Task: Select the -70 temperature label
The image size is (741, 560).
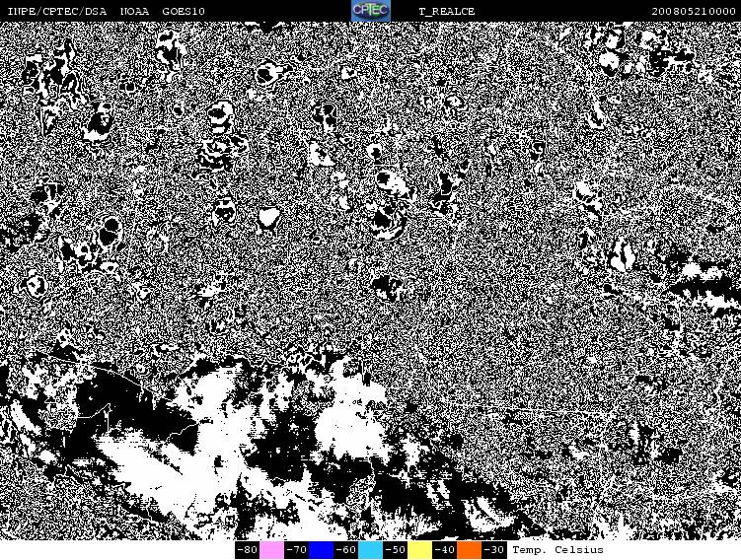Action: pos(296,550)
